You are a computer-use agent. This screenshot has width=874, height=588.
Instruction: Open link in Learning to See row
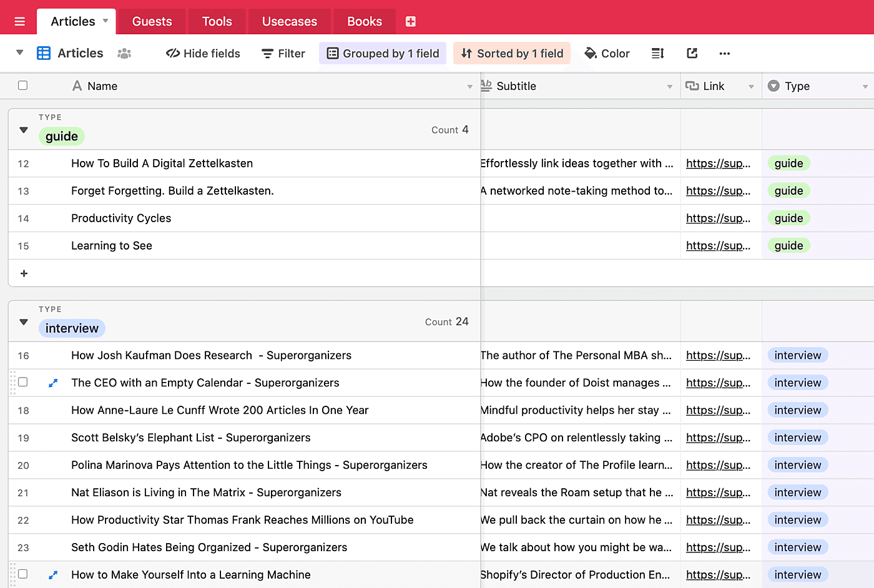[x=718, y=246]
